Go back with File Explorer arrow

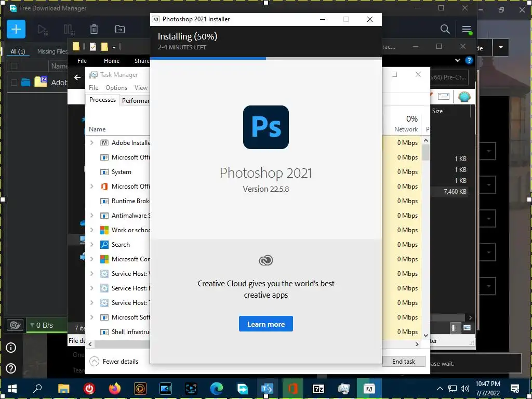click(x=77, y=77)
